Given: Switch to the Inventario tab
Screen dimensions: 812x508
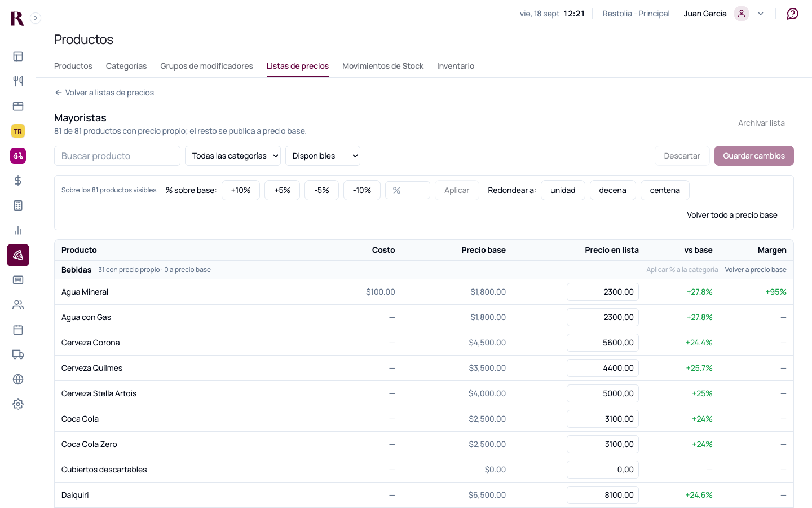Looking at the screenshot, I should pos(456,66).
